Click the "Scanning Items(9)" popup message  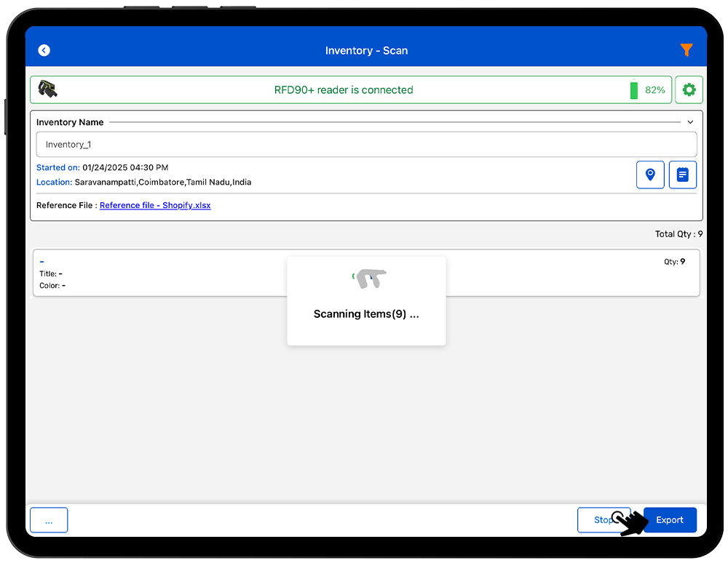366,314
